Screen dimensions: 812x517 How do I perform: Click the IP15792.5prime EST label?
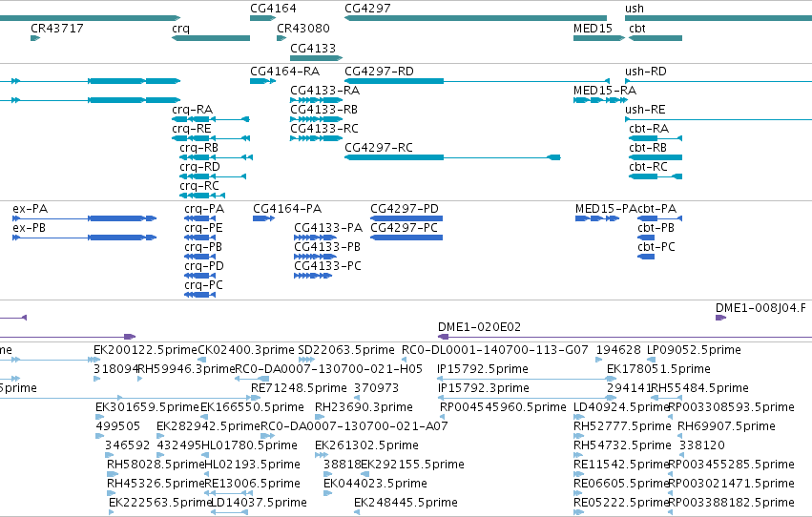tap(483, 369)
